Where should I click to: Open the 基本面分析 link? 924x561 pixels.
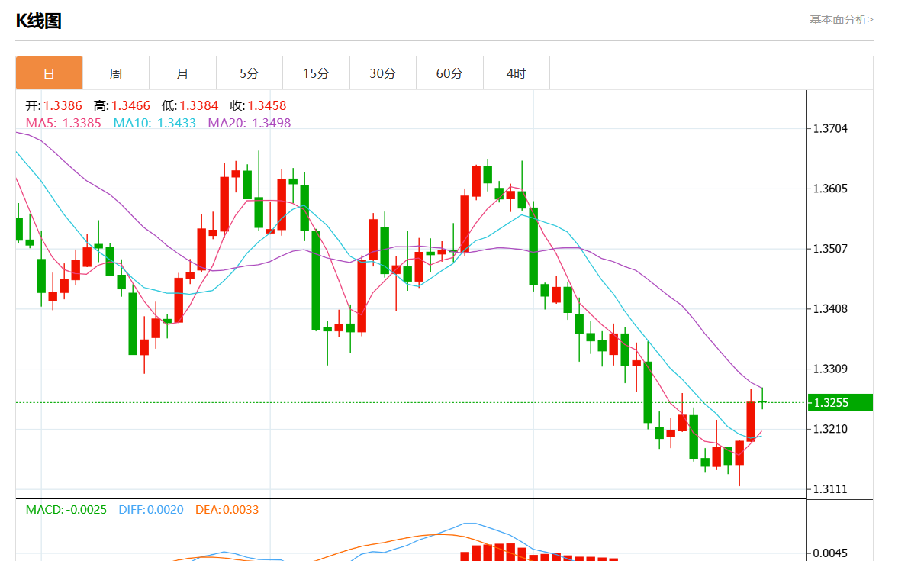pyautogui.click(x=842, y=20)
